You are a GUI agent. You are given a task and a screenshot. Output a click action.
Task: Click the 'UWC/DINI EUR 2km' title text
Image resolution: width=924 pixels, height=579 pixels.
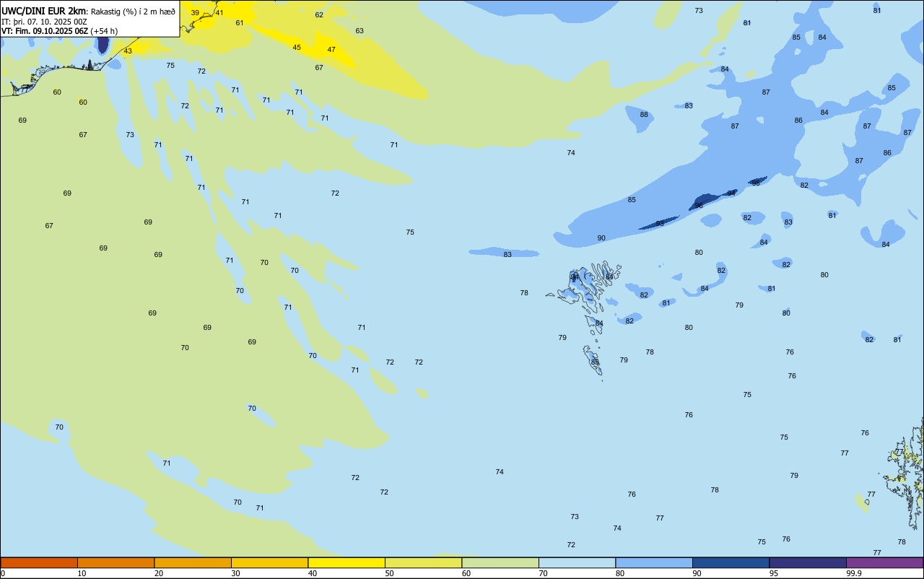click(44, 11)
